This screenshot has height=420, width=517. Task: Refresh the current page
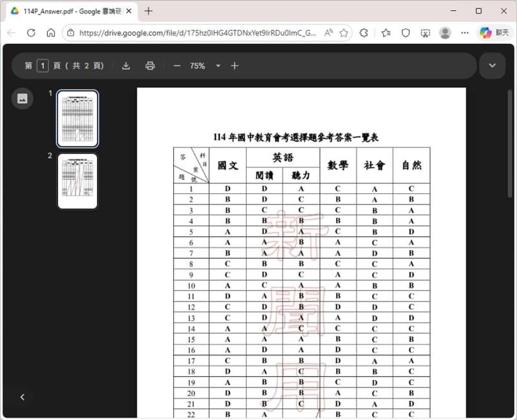point(30,32)
